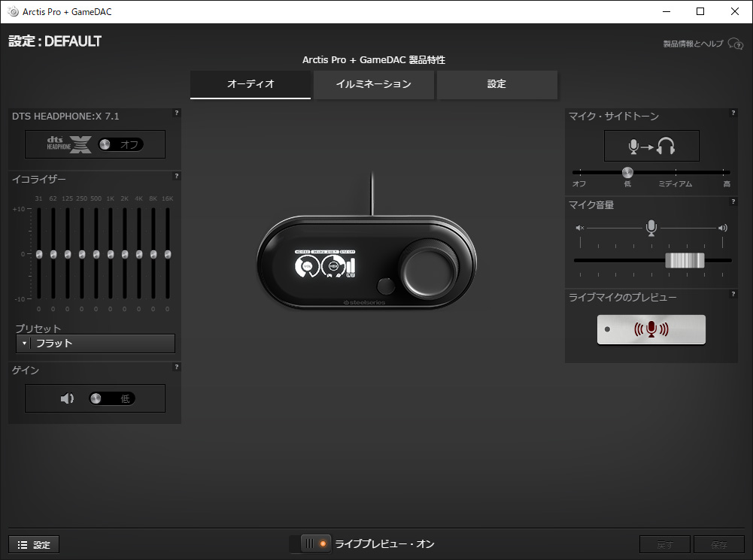Viewport: 753px width, 560px height.
Task: Open help for the mic volume panel
Action: [x=733, y=201]
